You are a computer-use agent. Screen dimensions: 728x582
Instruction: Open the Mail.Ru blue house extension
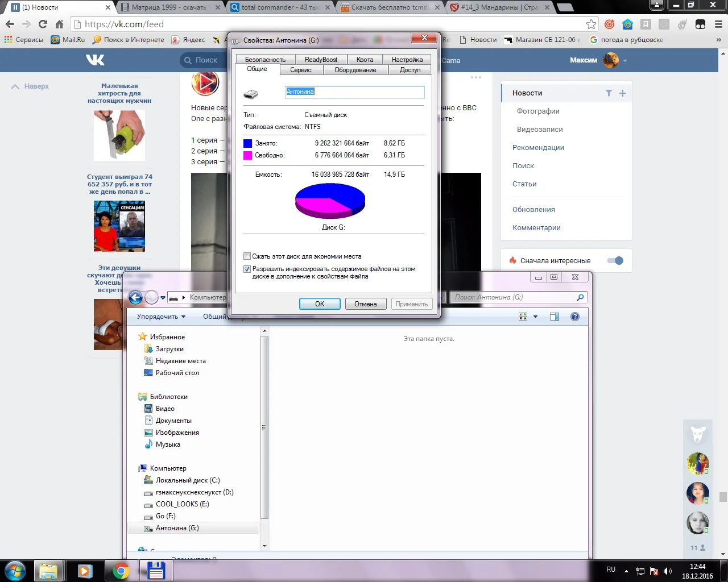pyautogui.click(x=627, y=24)
